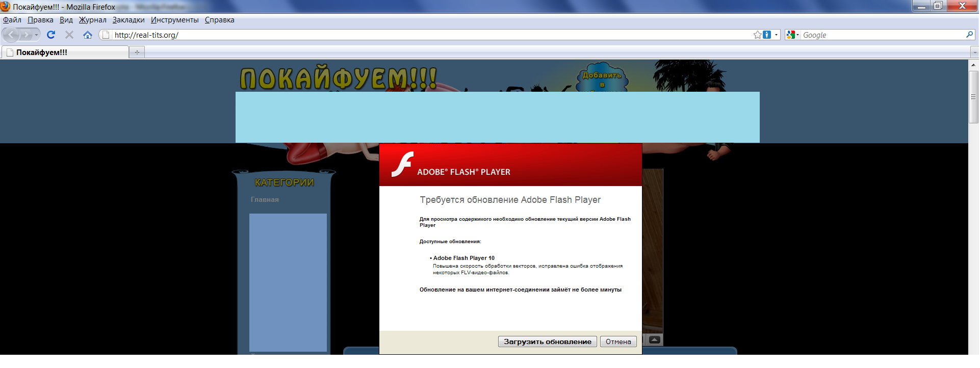Click 'Доступные обновления:' label
This screenshot has height=368, width=980.
coord(450,242)
